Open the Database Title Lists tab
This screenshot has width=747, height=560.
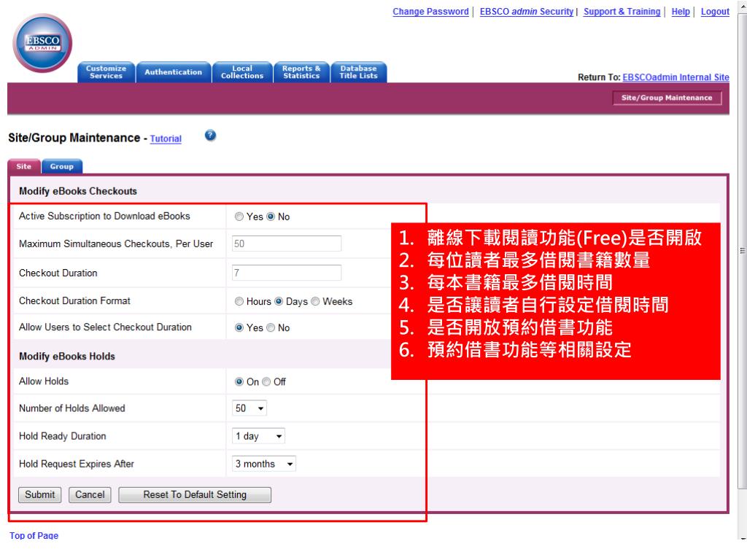(x=358, y=72)
